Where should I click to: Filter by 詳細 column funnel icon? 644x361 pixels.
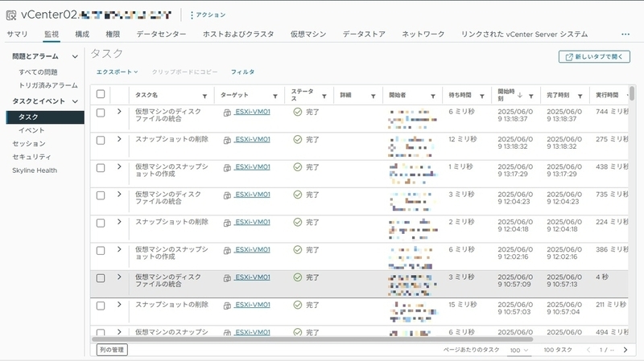373,96
